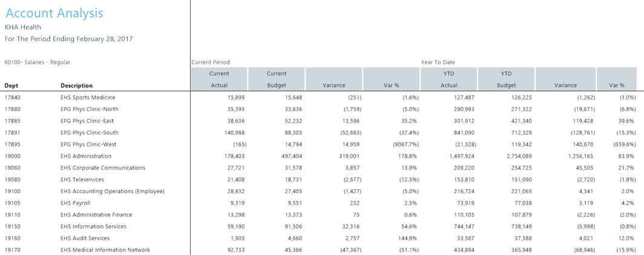Select the EHS Information Services description
The image size is (644, 255).
point(93,227)
